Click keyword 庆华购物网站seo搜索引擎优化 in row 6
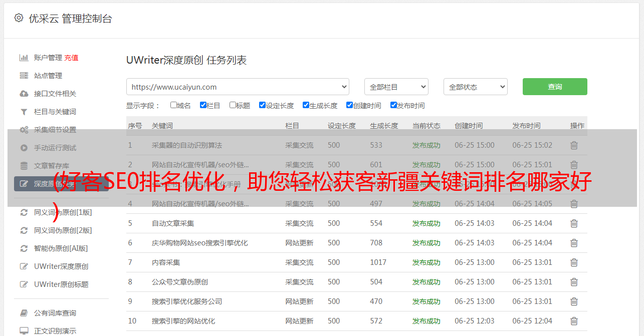The width and height of the screenshot is (644, 336). coord(199,243)
